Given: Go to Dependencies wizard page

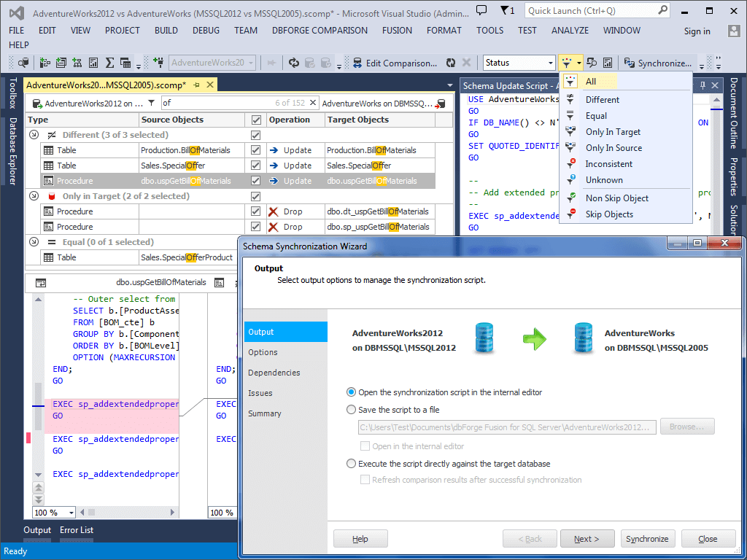Looking at the screenshot, I should [x=274, y=373].
